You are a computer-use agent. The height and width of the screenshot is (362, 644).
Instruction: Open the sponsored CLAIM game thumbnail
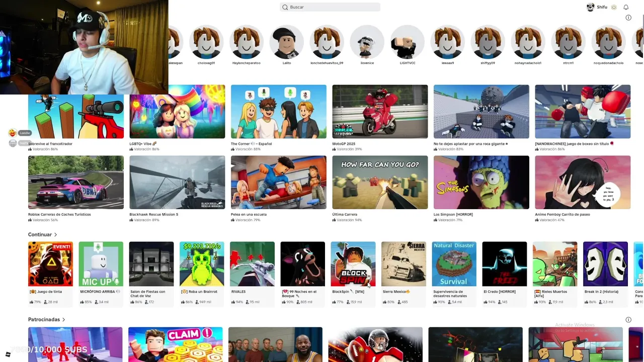pos(175,344)
